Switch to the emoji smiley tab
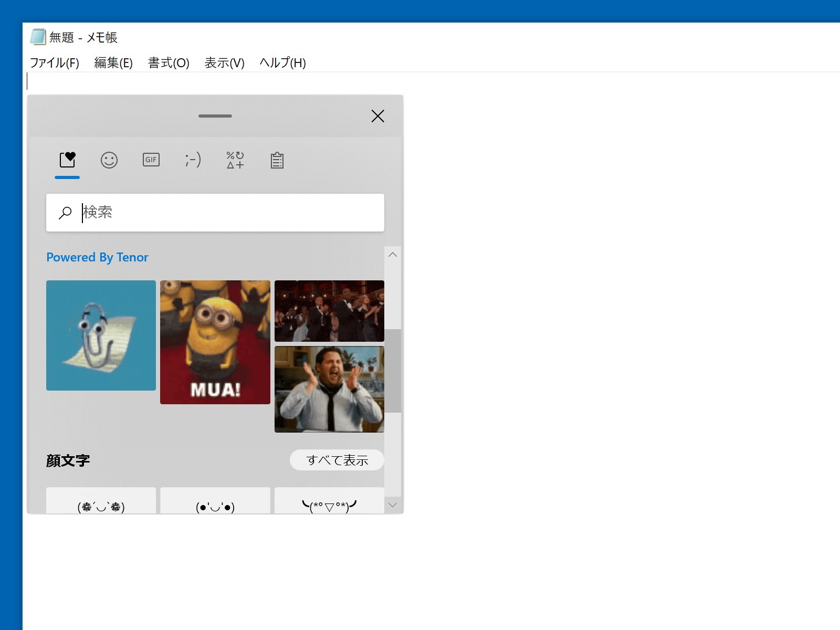This screenshot has width=840, height=630. [x=109, y=160]
